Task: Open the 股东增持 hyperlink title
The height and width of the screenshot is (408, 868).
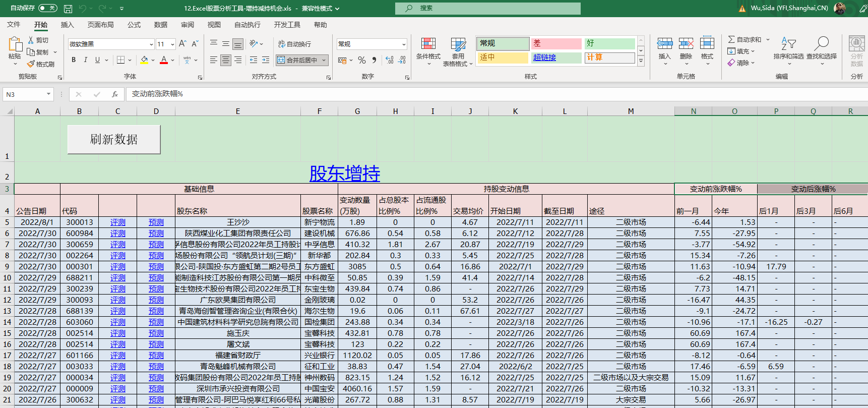Action: click(x=345, y=173)
